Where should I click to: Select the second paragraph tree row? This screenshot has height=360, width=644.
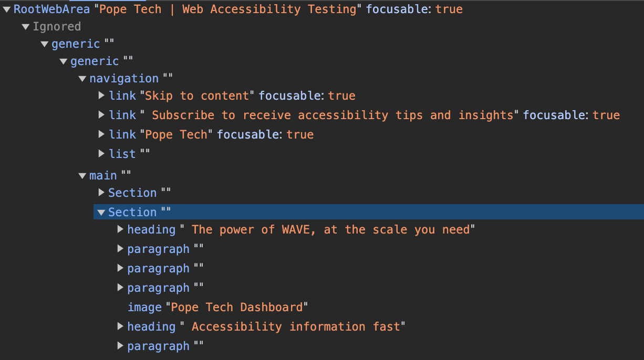pyautogui.click(x=158, y=268)
